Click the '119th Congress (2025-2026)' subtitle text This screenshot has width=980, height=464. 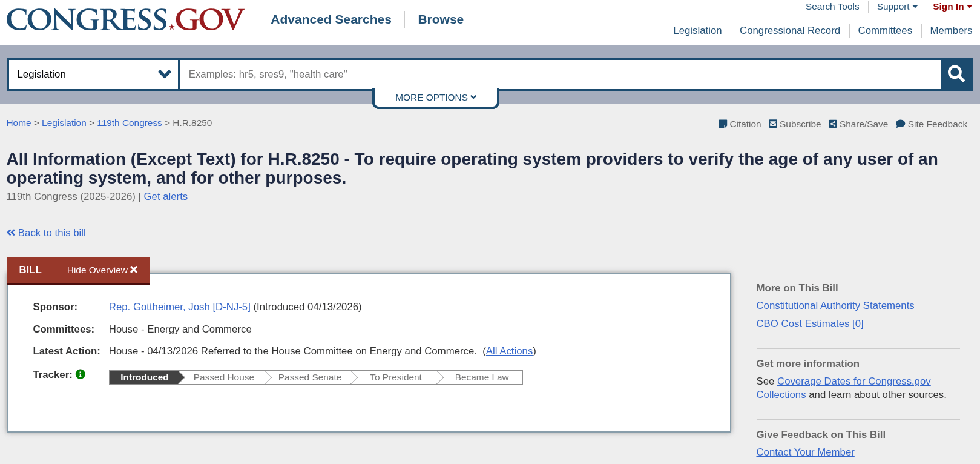tap(71, 196)
